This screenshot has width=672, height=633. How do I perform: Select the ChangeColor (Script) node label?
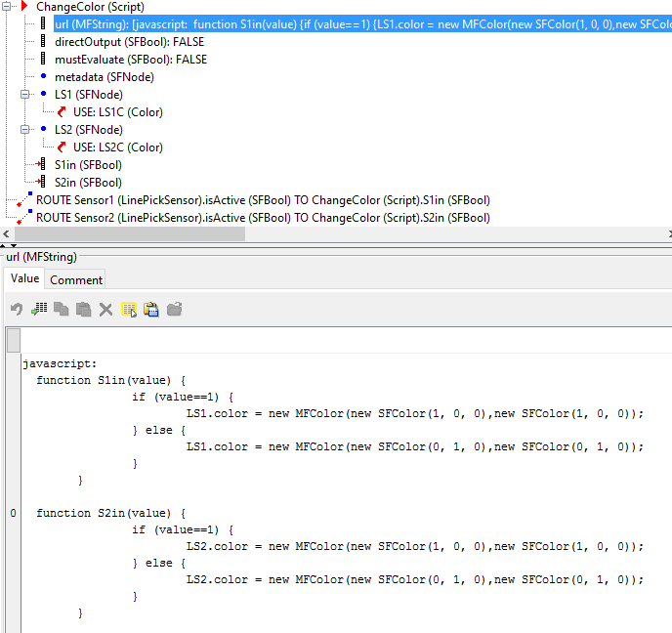(x=90, y=7)
